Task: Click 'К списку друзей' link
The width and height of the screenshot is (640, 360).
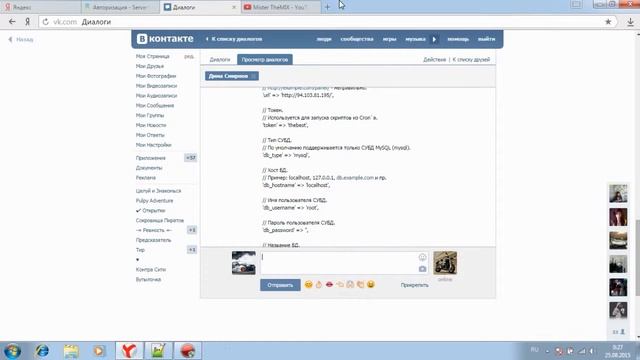Action: point(471,60)
